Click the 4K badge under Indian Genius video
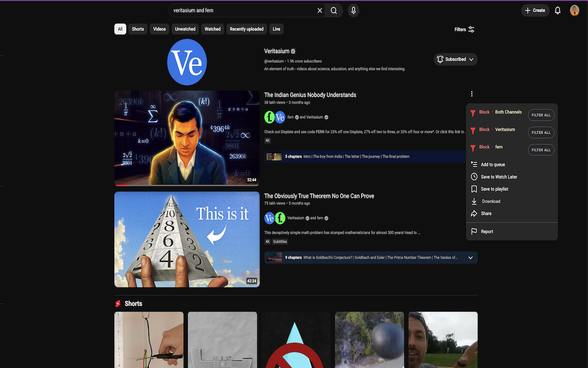588x368 pixels. pyautogui.click(x=268, y=141)
